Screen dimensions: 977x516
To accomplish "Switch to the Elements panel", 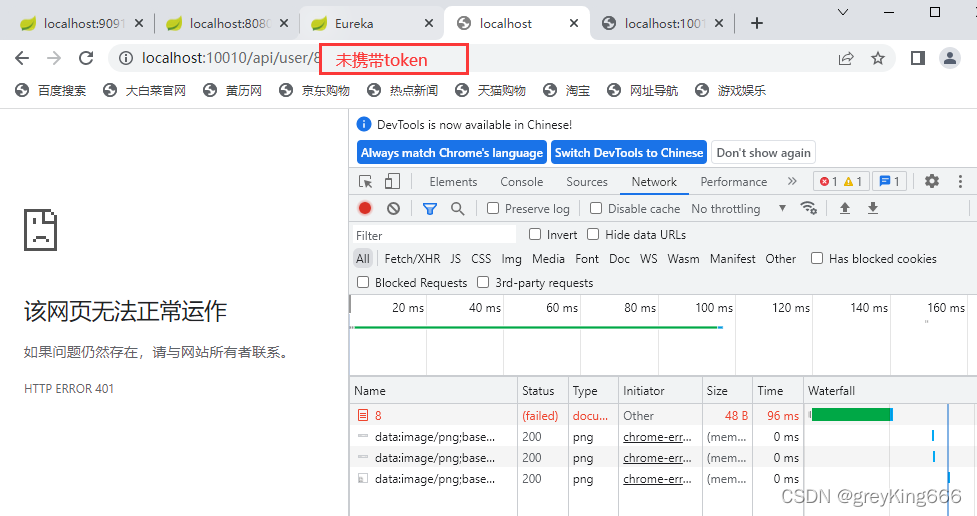I will pos(453,181).
